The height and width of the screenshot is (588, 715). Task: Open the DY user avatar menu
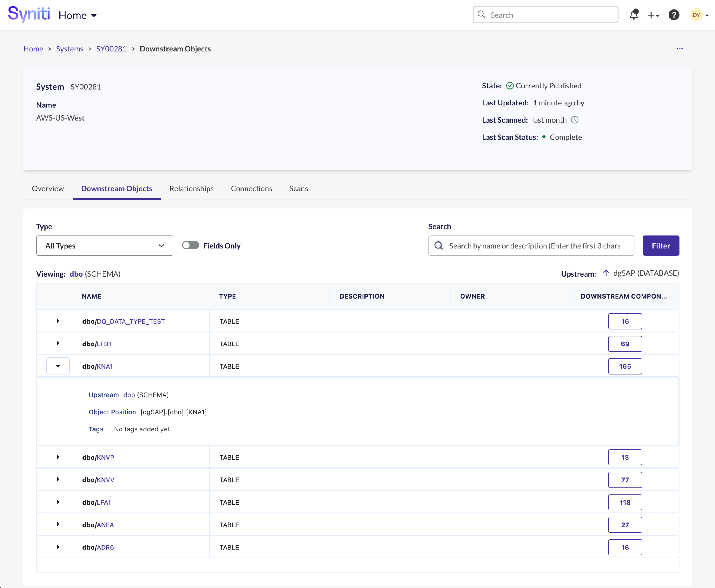(699, 15)
